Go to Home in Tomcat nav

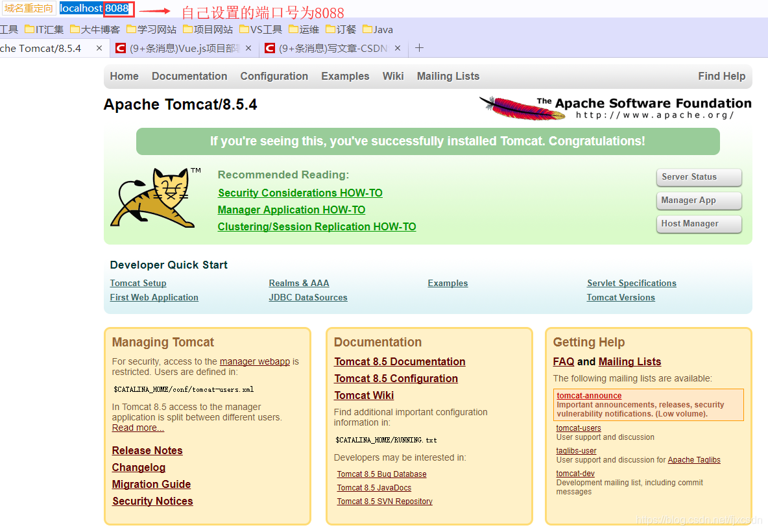point(124,76)
